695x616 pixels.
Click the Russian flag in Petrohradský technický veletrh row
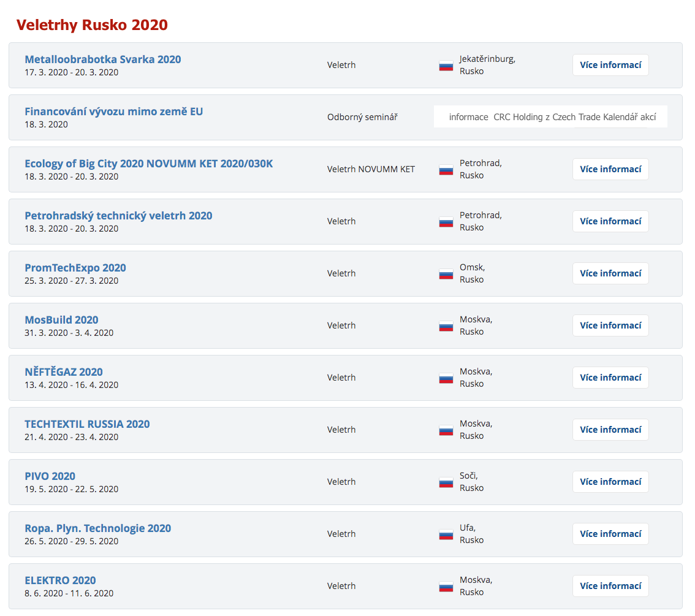[446, 222]
